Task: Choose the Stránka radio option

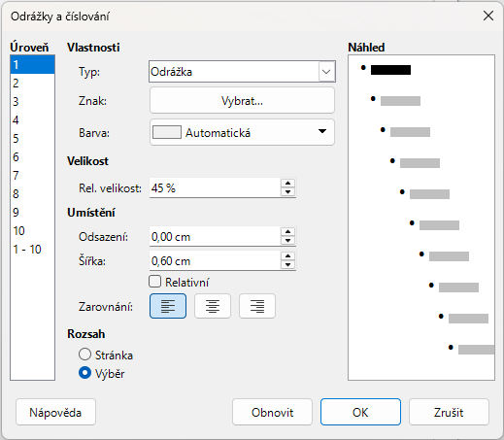Action: tap(84, 355)
